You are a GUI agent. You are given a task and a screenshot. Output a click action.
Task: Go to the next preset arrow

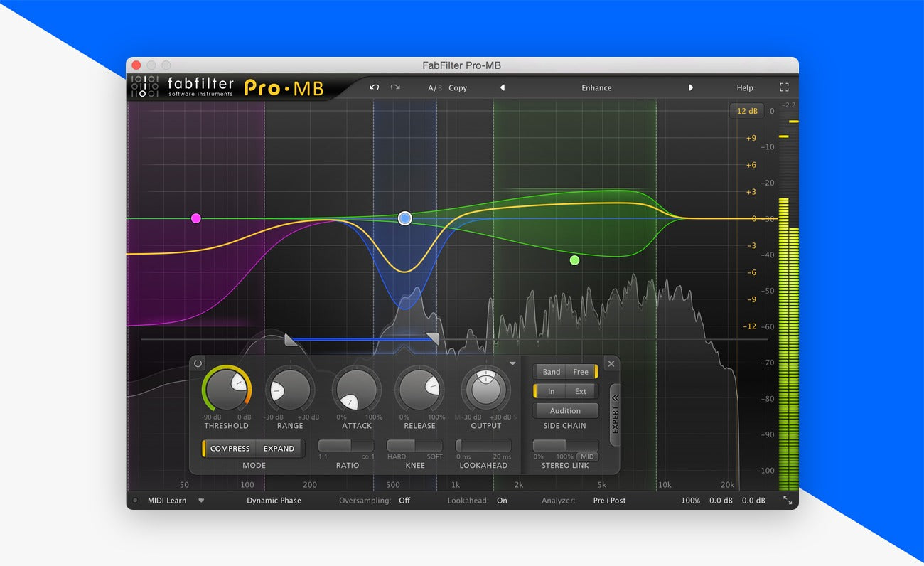pos(690,88)
